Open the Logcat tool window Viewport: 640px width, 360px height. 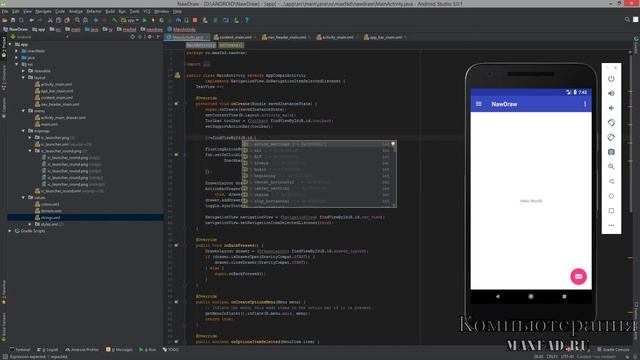[x=47, y=350]
